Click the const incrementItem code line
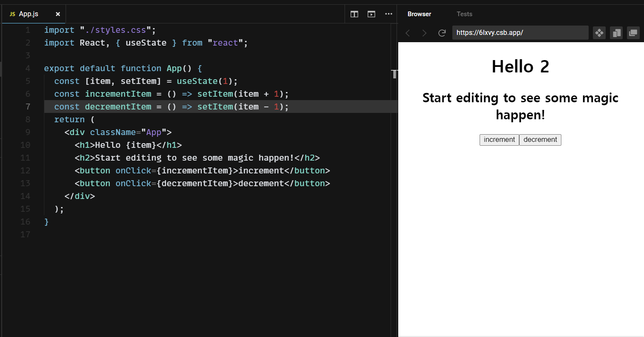The width and height of the screenshot is (644, 337). tap(172, 94)
